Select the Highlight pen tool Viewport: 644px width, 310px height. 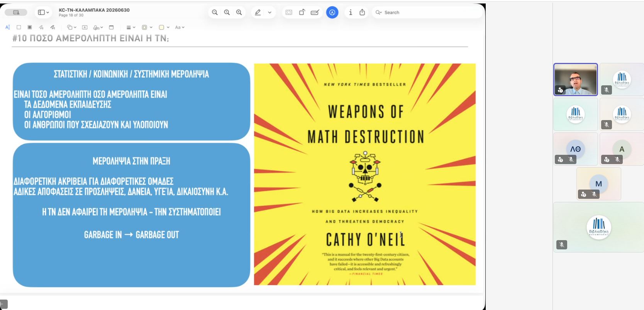point(258,12)
